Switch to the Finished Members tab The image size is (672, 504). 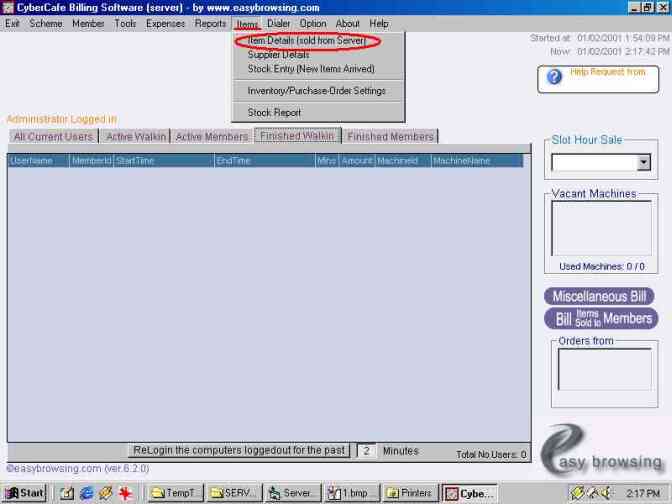point(390,137)
